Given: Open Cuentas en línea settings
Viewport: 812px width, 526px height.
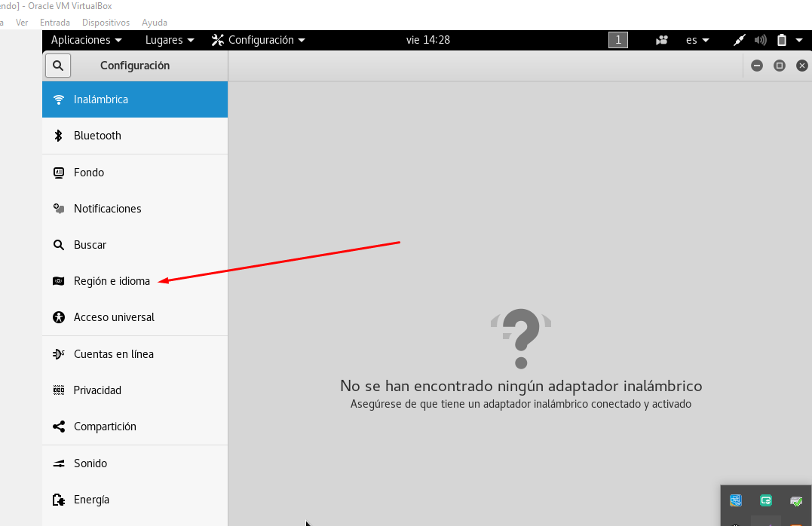Looking at the screenshot, I should (x=135, y=354).
